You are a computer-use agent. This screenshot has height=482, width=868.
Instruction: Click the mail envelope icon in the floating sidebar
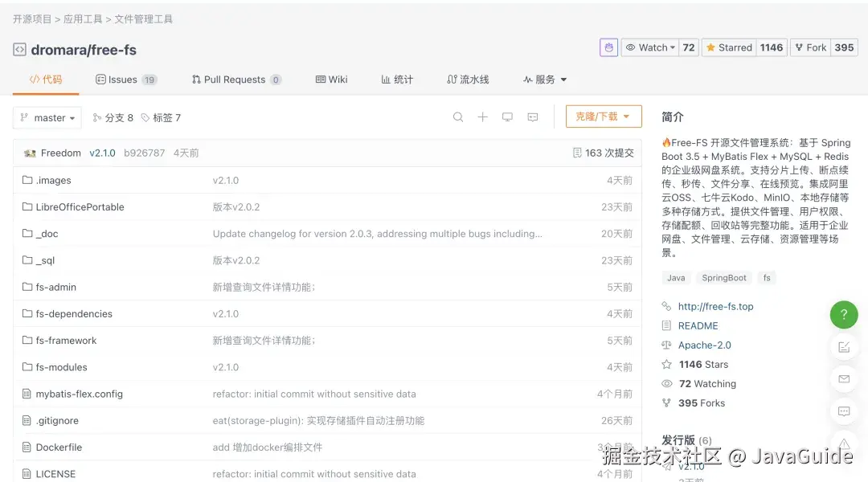(843, 379)
